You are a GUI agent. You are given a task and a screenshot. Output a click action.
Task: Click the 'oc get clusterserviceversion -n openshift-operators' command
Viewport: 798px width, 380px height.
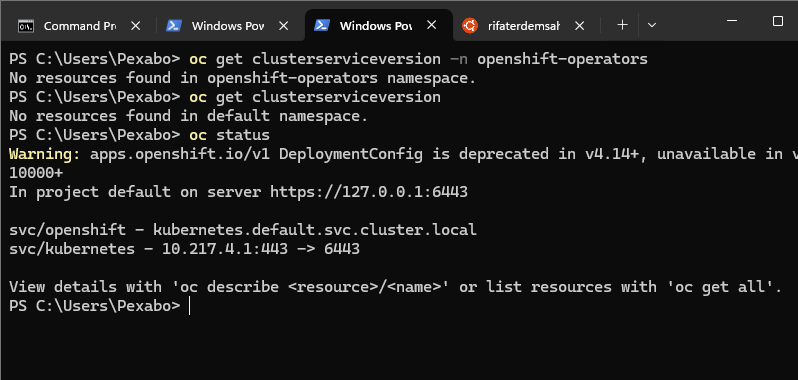pyautogui.click(x=418, y=59)
